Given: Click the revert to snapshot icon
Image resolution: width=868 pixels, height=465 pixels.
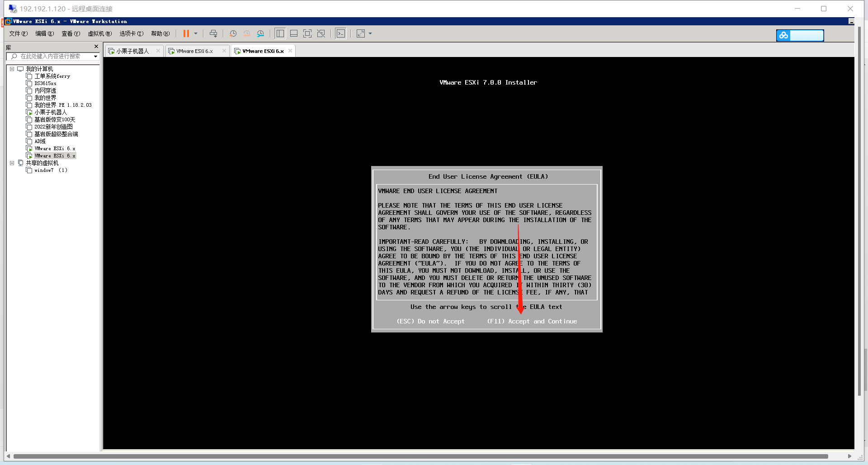Looking at the screenshot, I should point(247,33).
